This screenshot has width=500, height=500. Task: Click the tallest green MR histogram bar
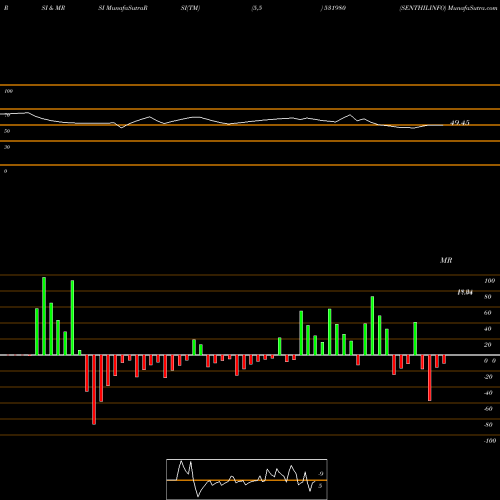click(44, 316)
